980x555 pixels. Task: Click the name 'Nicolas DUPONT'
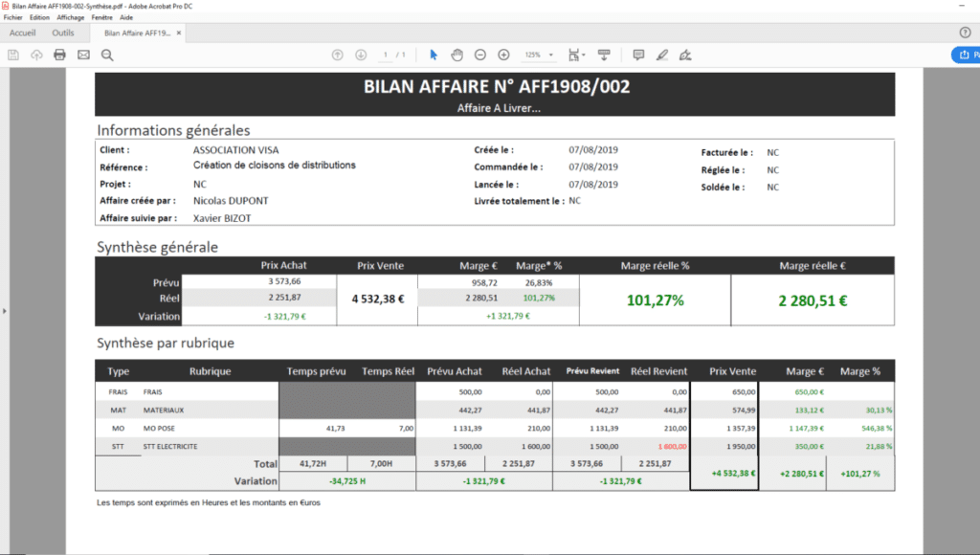231,201
